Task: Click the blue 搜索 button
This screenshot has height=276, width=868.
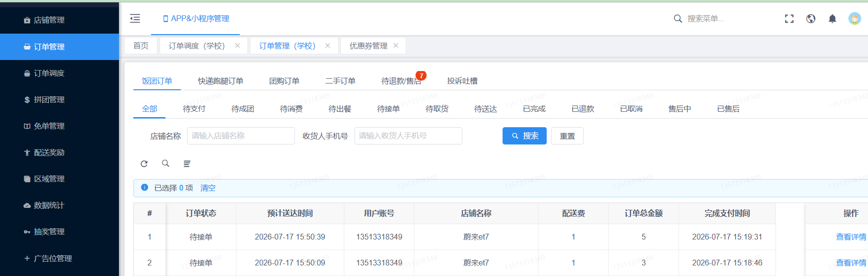Action: [525, 136]
